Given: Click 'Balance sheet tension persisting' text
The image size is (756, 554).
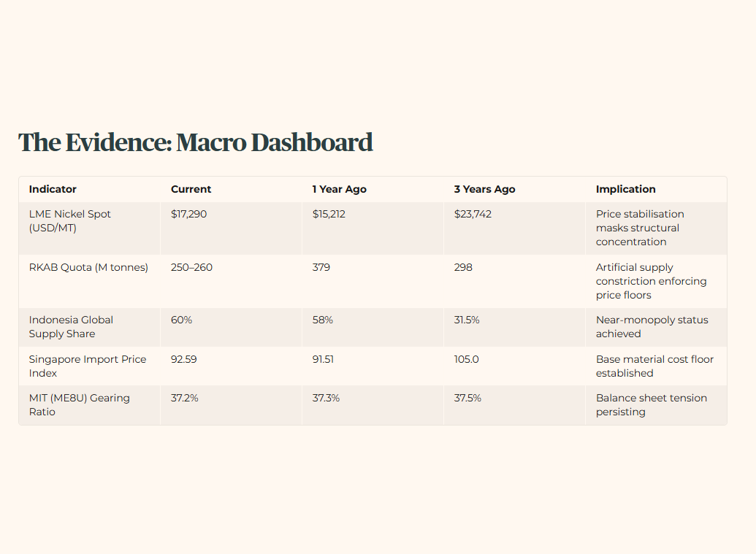Looking at the screenshot, I should point(652,404).
